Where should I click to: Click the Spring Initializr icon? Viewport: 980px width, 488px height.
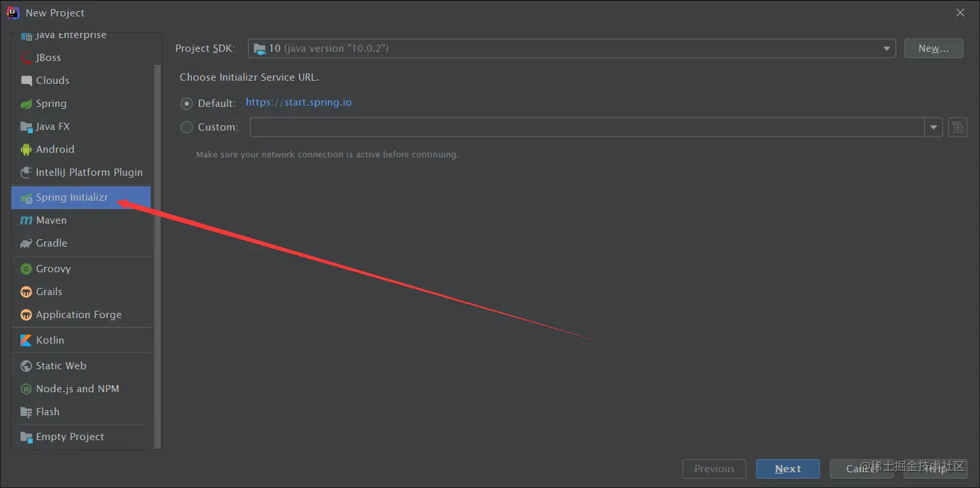[26, 197]
